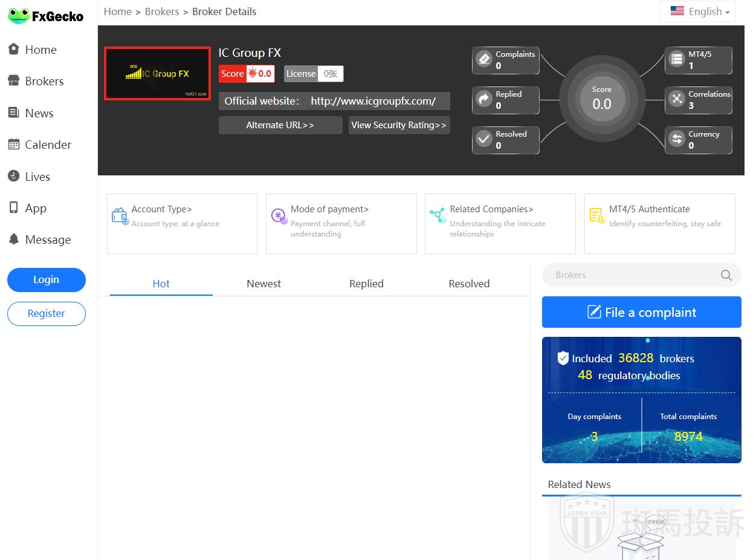Expand the Related Companies section
756x560 pixels.
click(491, 209)
